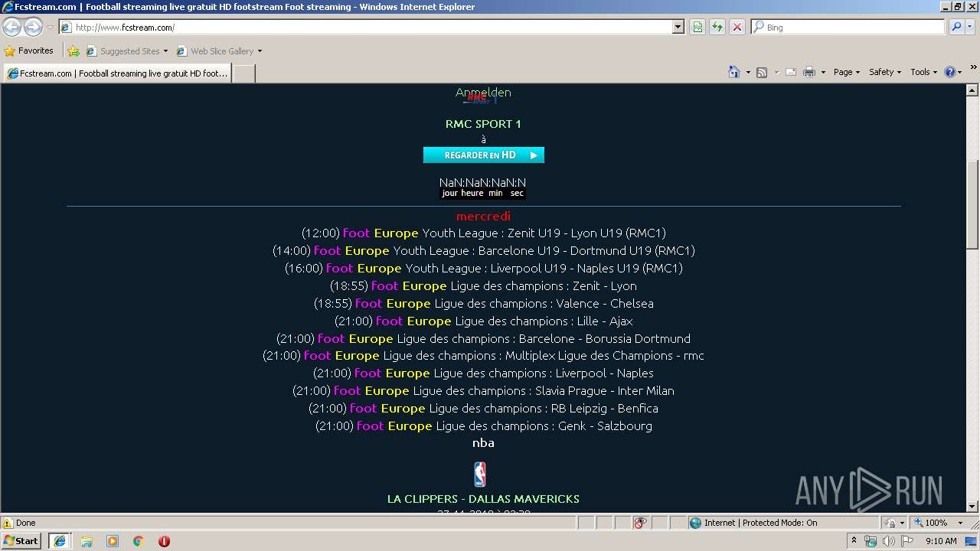Click the RSS feeds icon
Viewport: 980px width, 551px height.
click(762, 72)
